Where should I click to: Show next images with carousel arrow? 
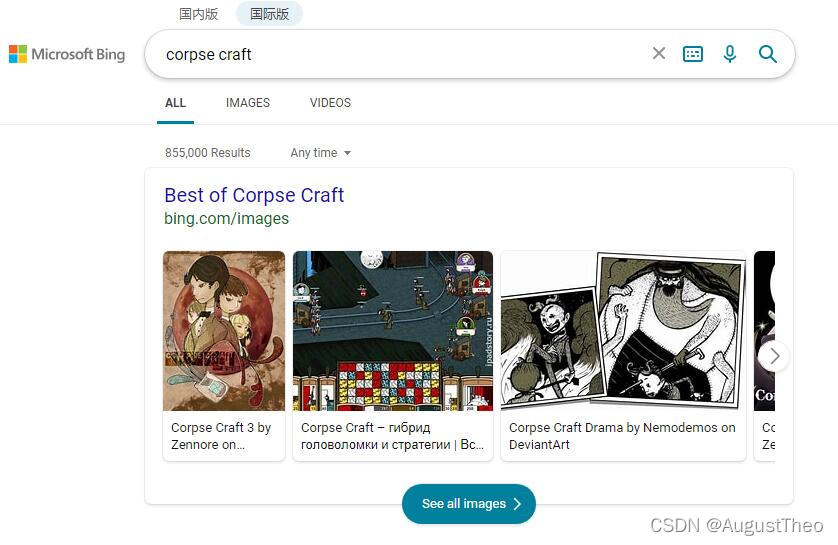tap(774, 356)
